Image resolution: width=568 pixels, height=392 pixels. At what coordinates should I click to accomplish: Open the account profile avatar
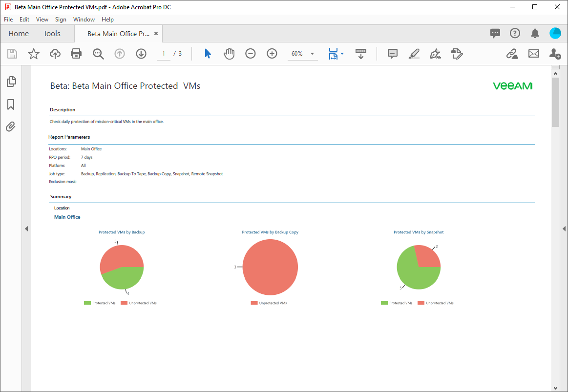555,33
